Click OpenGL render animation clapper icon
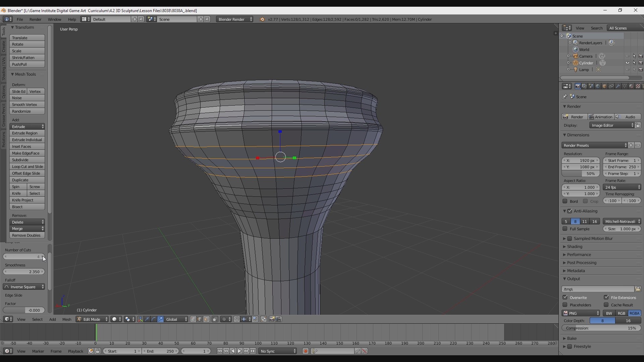Image resolution: width=644 pixels, height=362 pixels. [279, 319]
